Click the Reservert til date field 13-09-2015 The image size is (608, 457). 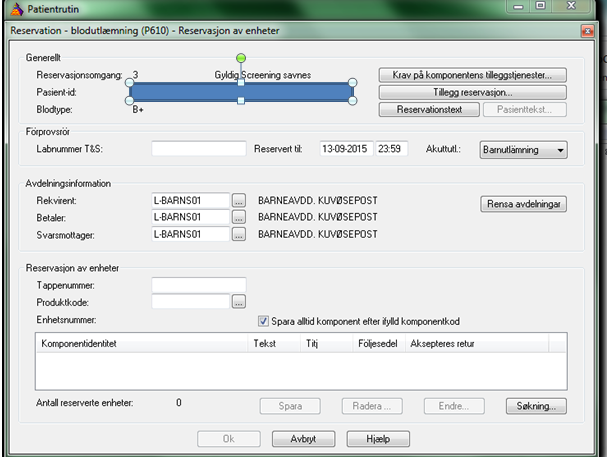pos(346,148)
